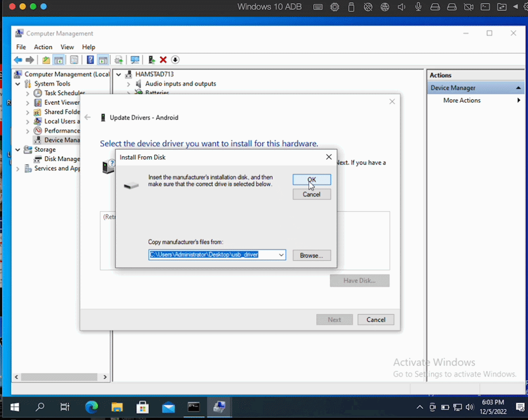Click the VM terminal console icon in title bar
This screenshot has height=420, width=528.
pyautogui.click(x=485, y=7)
